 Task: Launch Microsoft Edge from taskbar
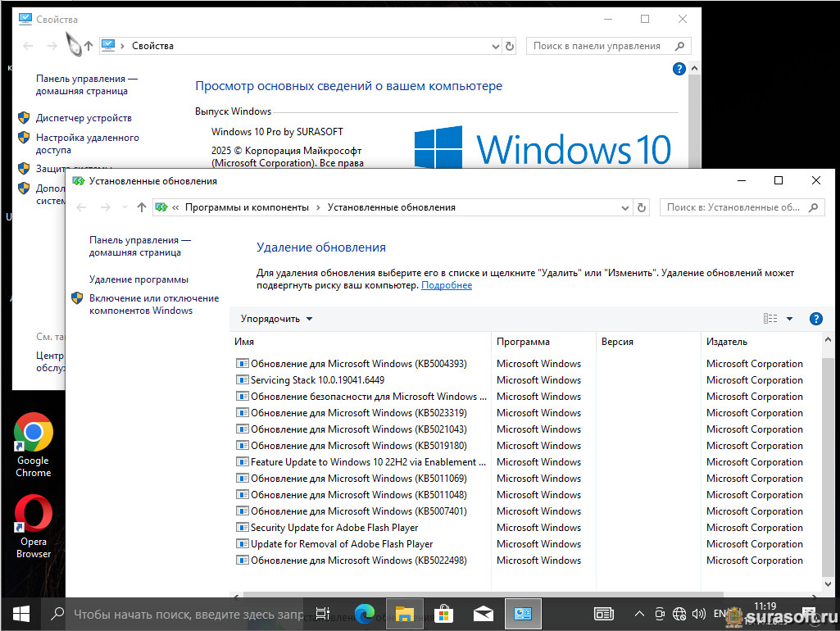point(365,613)
